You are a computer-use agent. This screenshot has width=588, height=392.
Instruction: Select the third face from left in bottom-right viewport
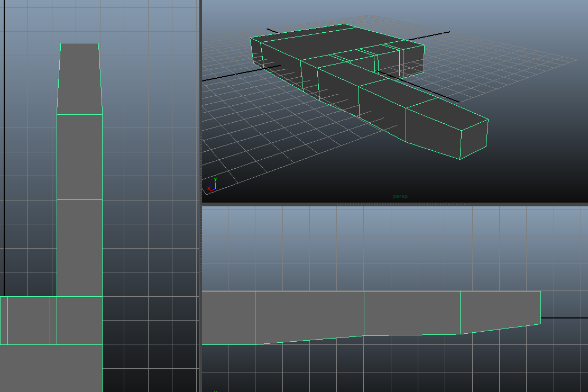(x=412, y=313)
